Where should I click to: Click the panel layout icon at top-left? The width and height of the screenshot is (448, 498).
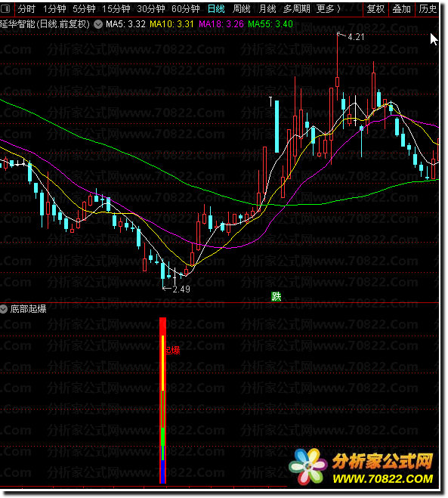coord(5,8)
